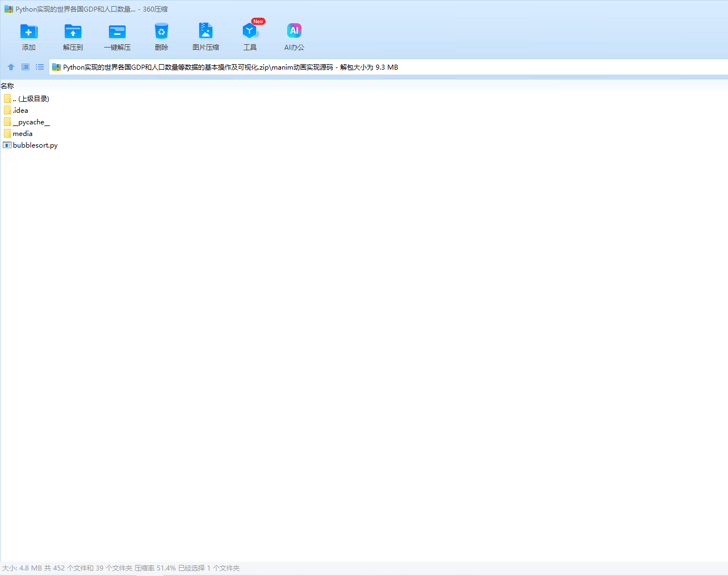
Task: Click the 删除 (Delete) trash icon
Action: [162, 32]
